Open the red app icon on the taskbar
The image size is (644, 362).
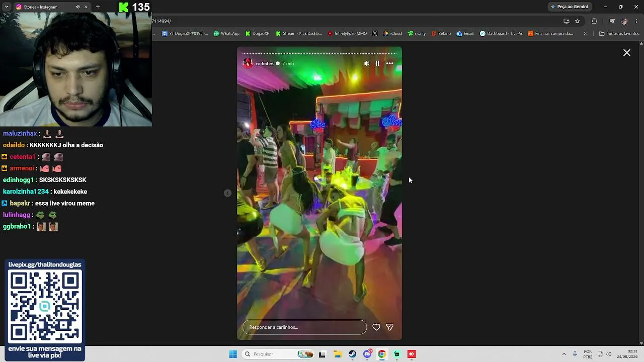point(412,354)
